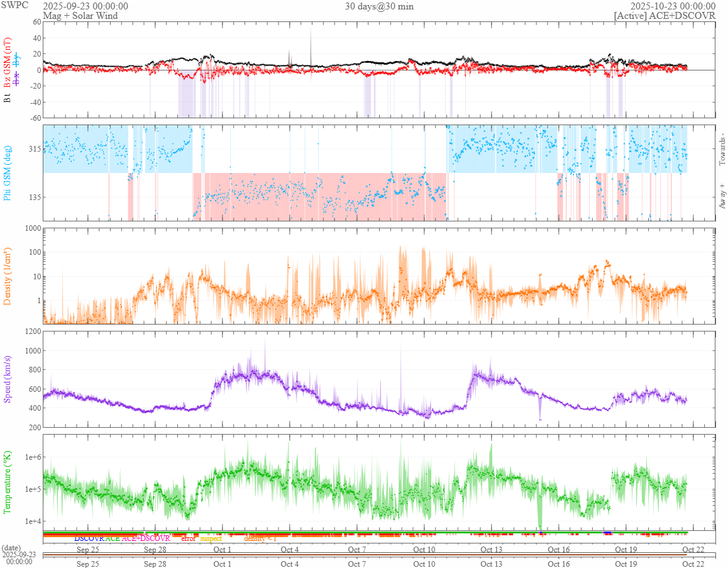Click the SWPC title text
Image resolution: width=728 pixels, height=568 pixels.
click(14, 5)
